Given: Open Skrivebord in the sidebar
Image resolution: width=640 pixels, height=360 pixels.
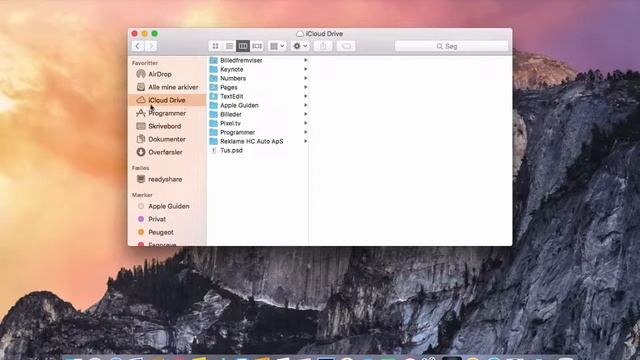Looking at the screenshot, I should pos(167,126).
